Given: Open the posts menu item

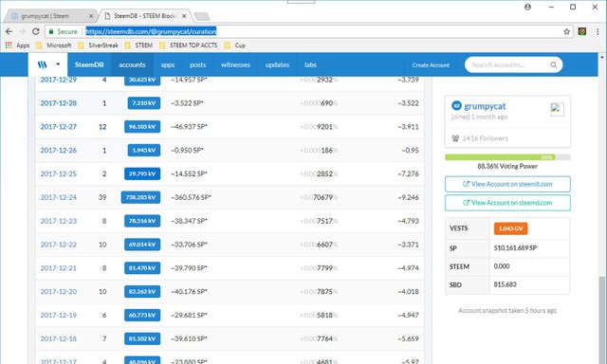Looking at the screenshot, I should click(198, 64).
